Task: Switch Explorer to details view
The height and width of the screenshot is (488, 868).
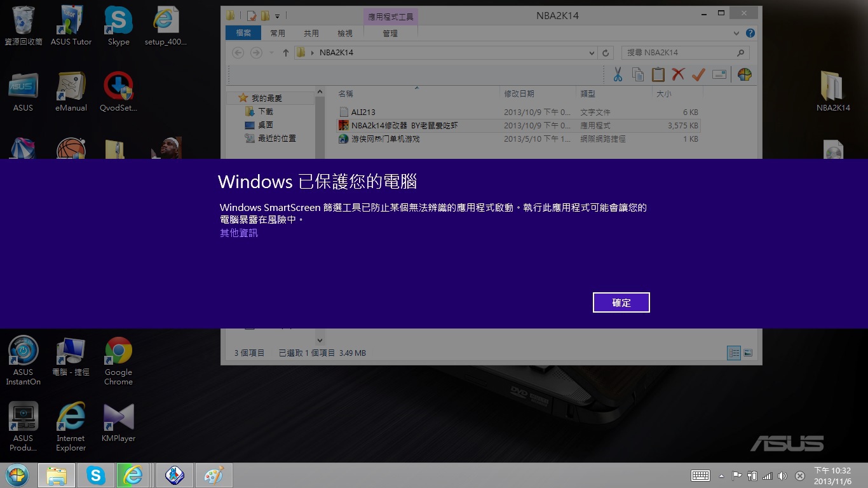Action: pos(734,353)
